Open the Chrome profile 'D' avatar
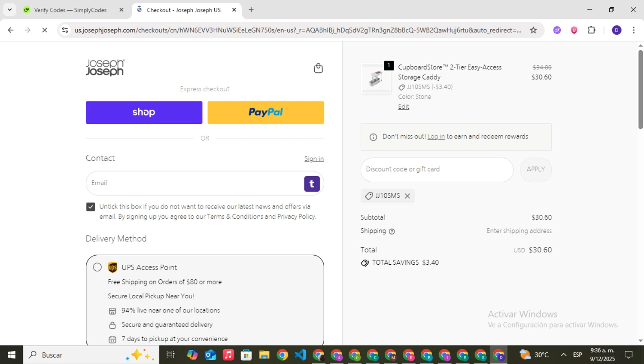Screen dimensions: 644x364 (x=617, y=30)
